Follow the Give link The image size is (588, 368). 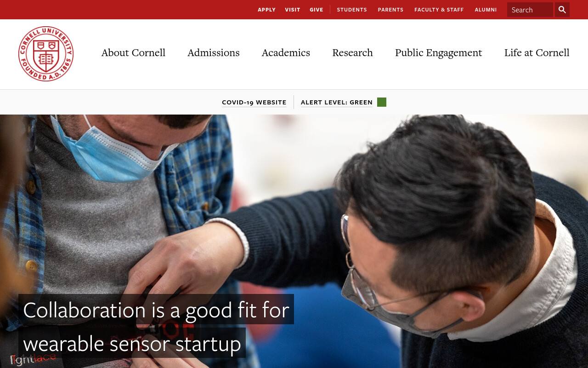point(317,10)
